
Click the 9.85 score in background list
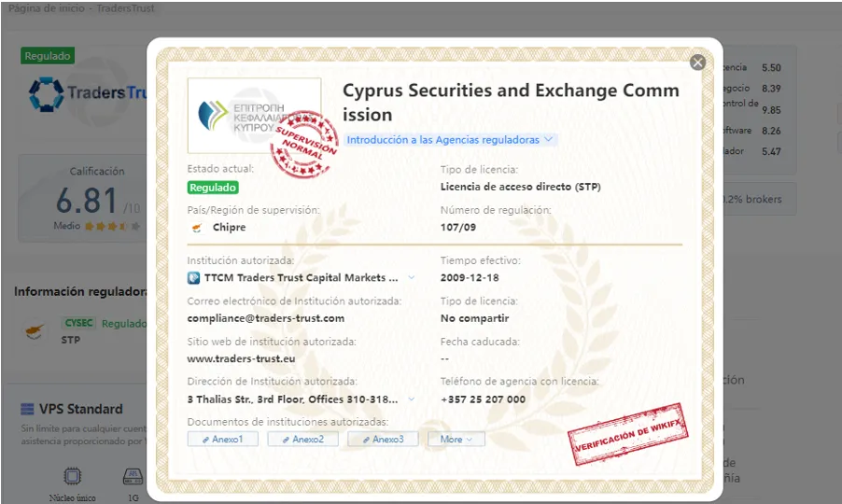[x=771, y=110]
